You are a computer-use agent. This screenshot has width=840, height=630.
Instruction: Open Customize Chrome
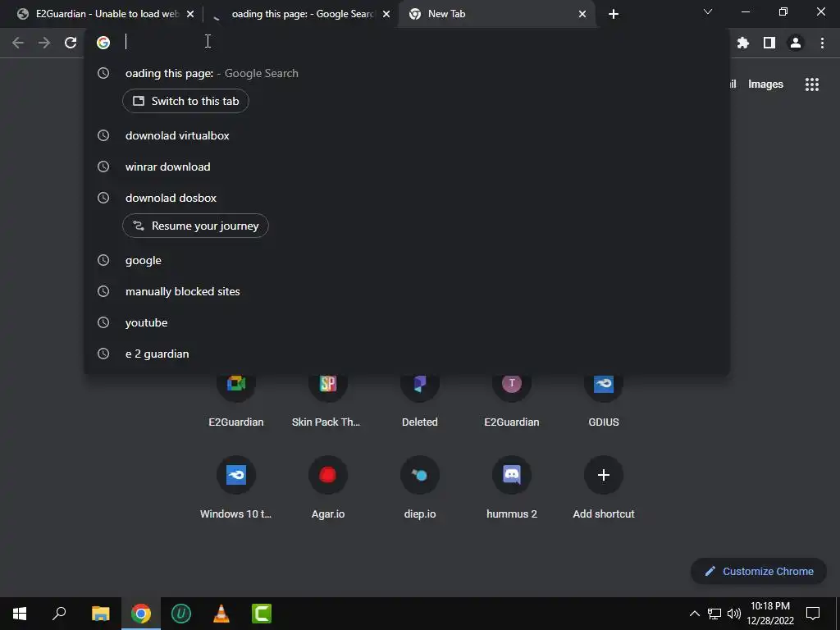(759, 571)
